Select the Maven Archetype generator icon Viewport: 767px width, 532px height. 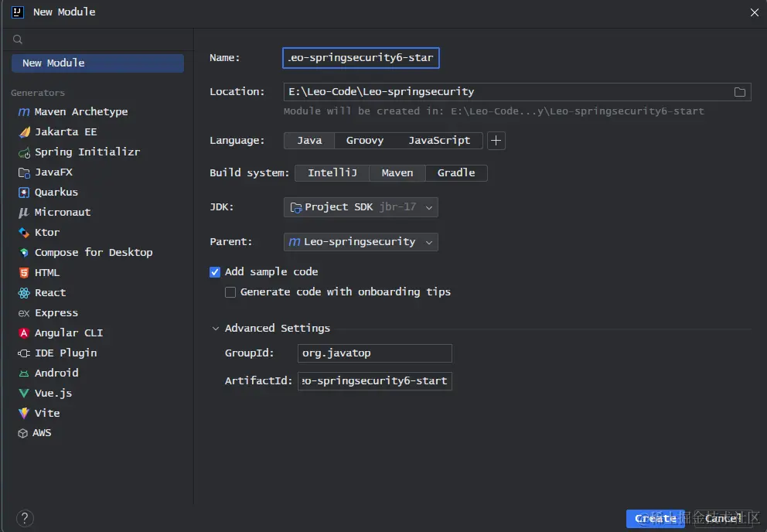click(x=23, y=112)
